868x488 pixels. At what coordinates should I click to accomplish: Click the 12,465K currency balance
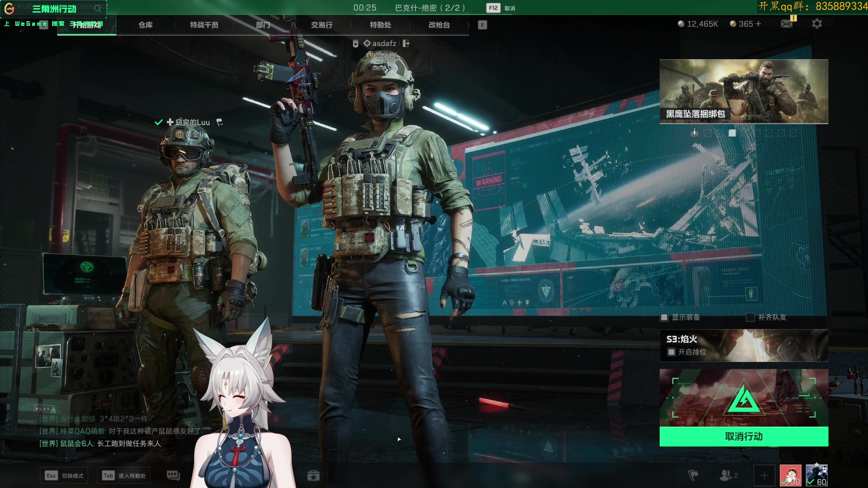coord(698,24)
